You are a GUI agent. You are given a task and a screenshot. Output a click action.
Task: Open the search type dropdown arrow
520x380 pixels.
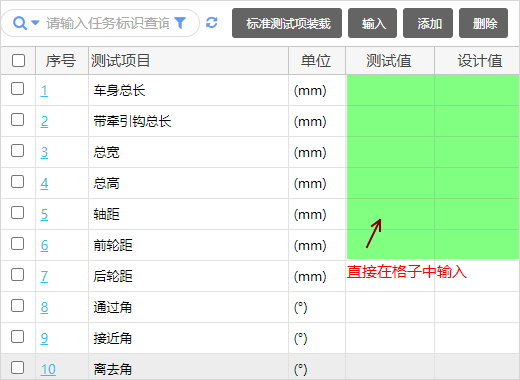pyautogui.click(x=35, y=23)
